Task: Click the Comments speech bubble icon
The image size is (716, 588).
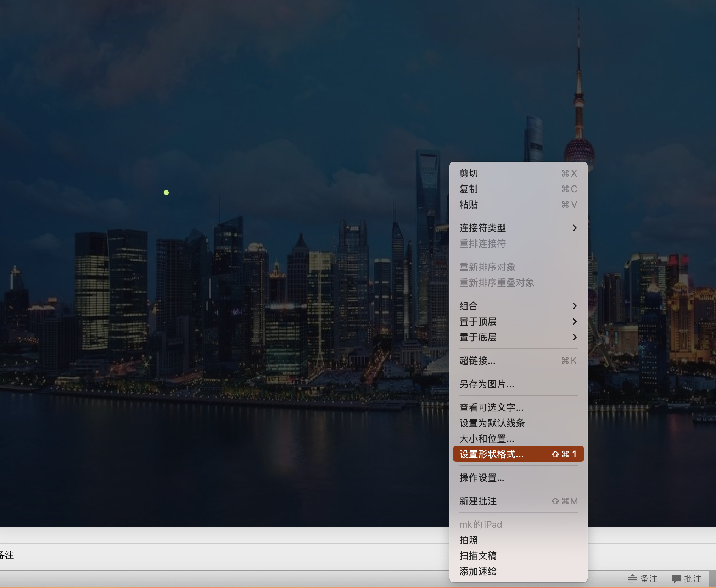Action: point(676,579)
